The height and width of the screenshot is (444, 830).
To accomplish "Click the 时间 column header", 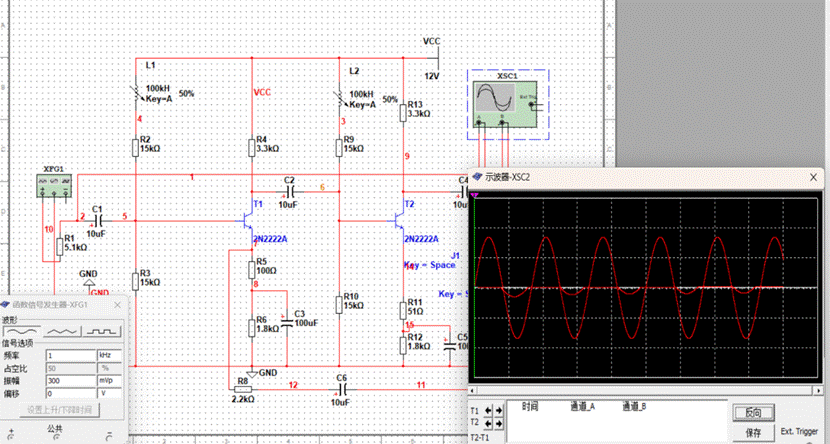I will (x=530, y=406).
